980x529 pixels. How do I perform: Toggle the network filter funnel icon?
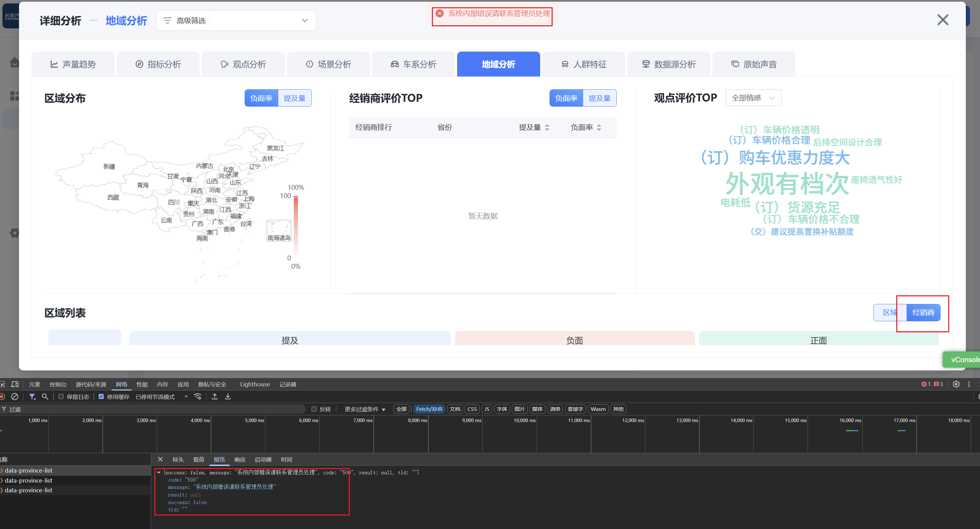(32, 396)
